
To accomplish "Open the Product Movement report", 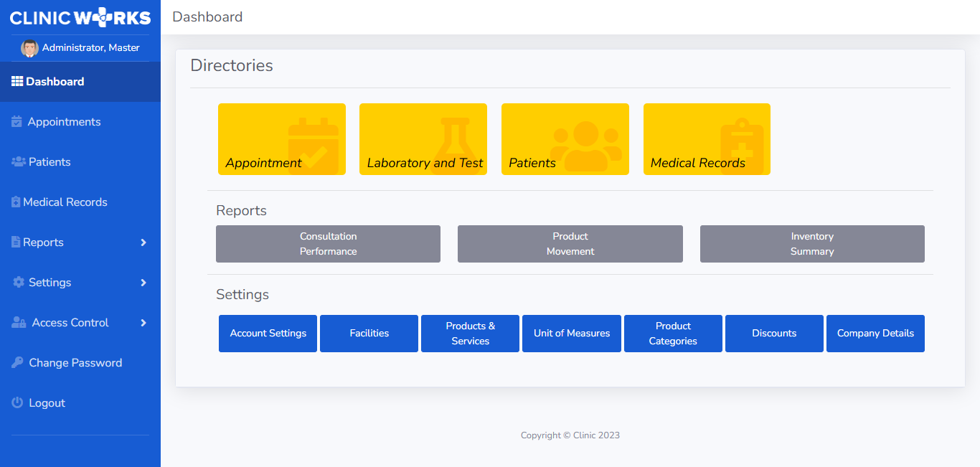I will pyautogui.click(x=570, y=244).
